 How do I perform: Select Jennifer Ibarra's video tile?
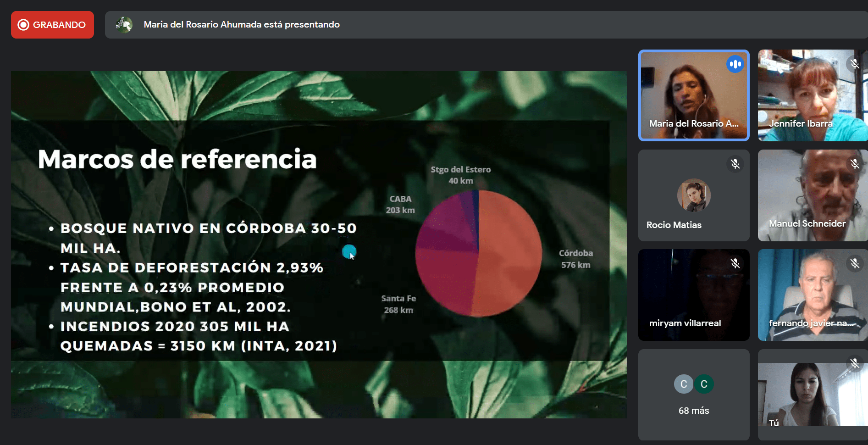click(813, 95)
